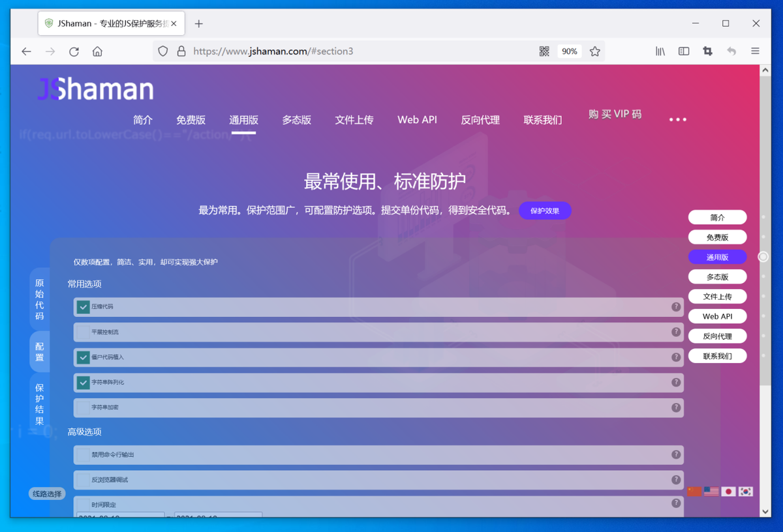
Task: Click 购买VIP码 in the top navigation
Action: point(615,114)
